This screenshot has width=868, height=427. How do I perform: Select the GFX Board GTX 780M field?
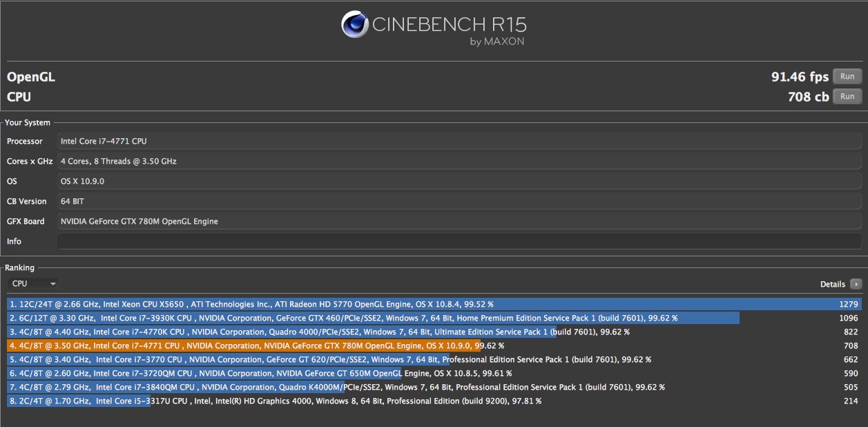click(459, 221)
